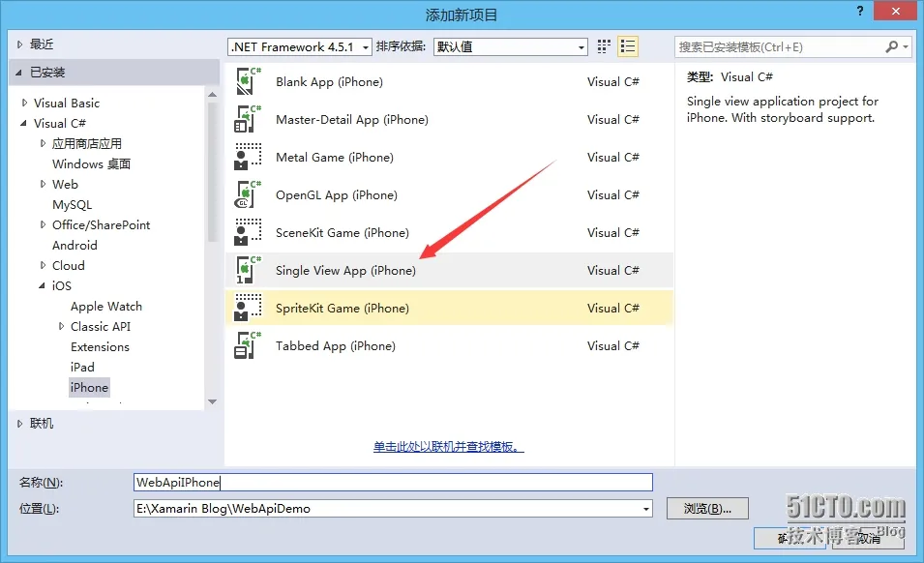Expand the 应用商店应用 node

(43, 143)
